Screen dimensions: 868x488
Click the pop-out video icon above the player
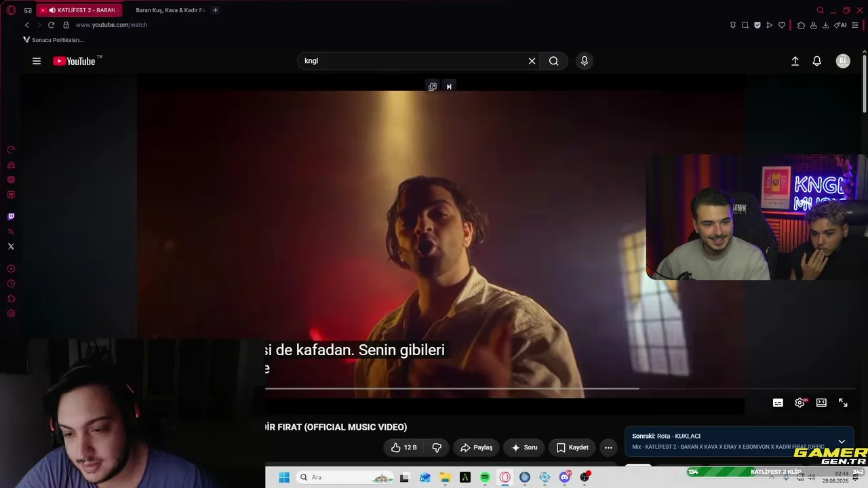(433, 87)
